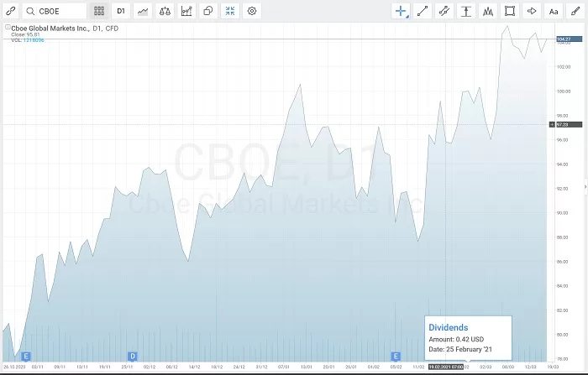Open the nine-square grid layout button
The width and height of the screenshot is (588, 375).
pyautogui.click(x=99, y=11)
